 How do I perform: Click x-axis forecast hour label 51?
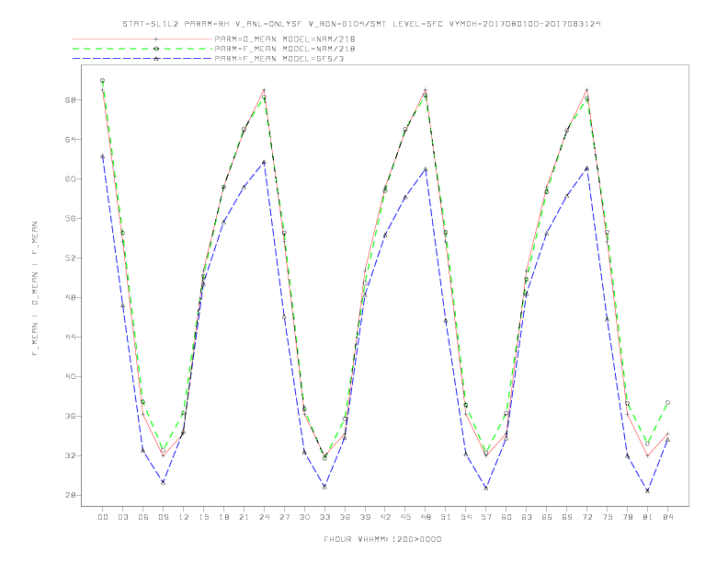(x=446, y=517)
